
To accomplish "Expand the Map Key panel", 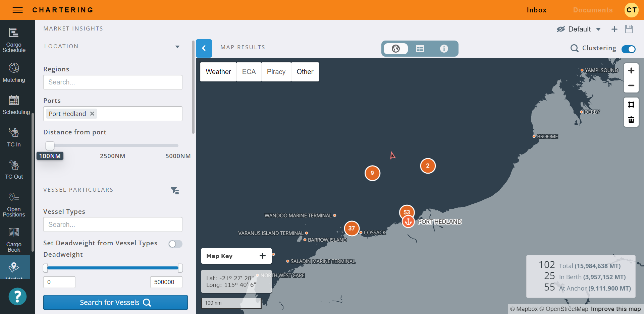I will click(x=262, y=256).
